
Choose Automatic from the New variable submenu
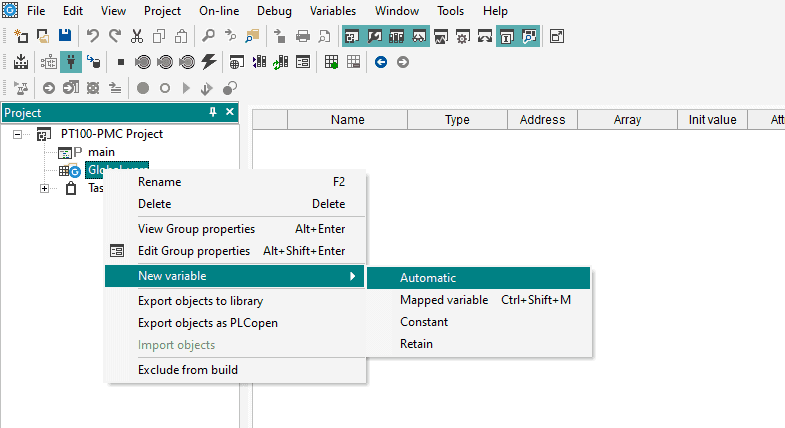coord(428,278)
